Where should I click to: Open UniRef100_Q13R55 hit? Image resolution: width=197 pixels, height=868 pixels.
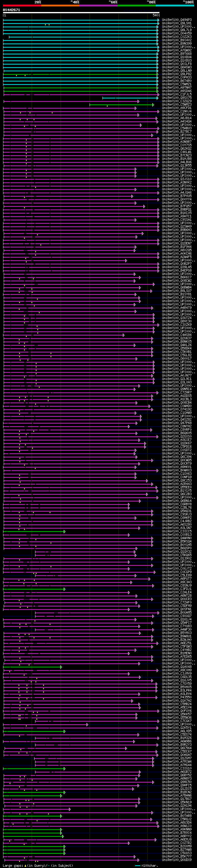tap(177, 165)
